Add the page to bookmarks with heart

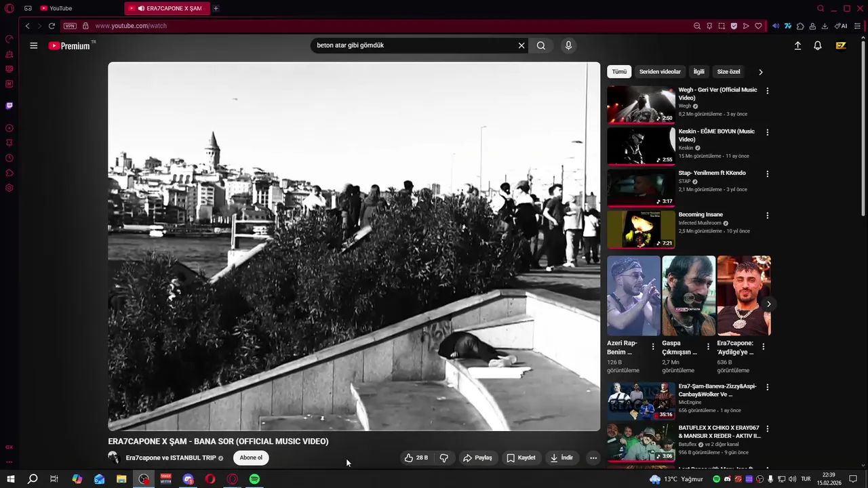pyautogui.click(x=758, y=26)
